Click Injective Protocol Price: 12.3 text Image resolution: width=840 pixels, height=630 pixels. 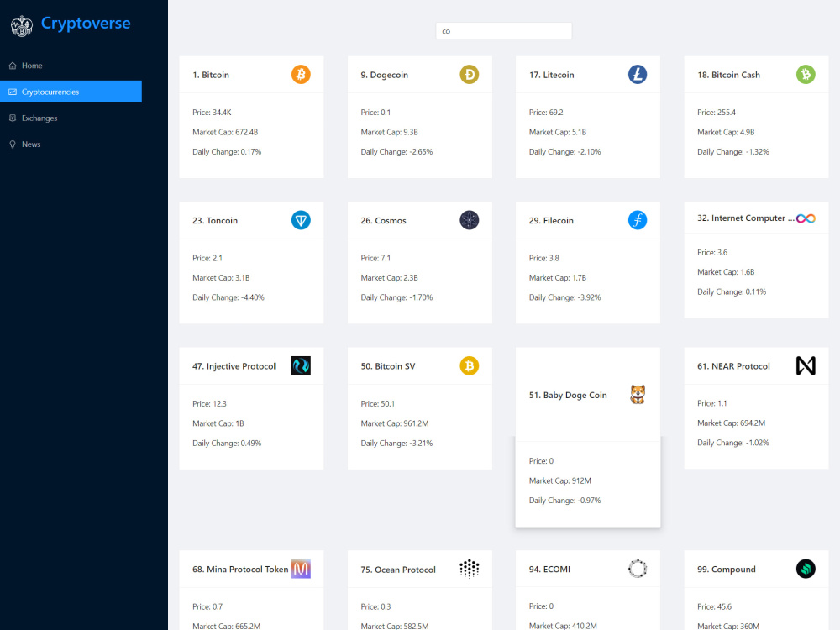click(209, 404)
